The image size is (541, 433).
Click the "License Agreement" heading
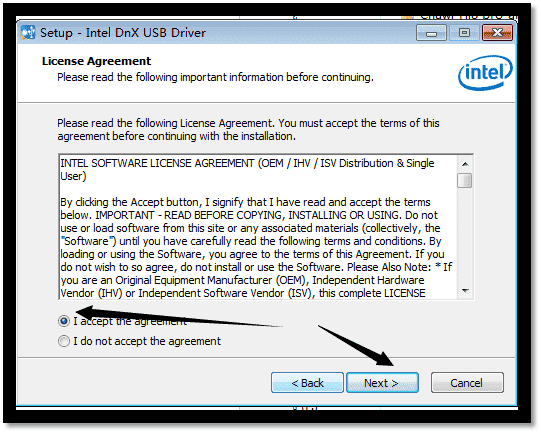(x=96, y=61)
